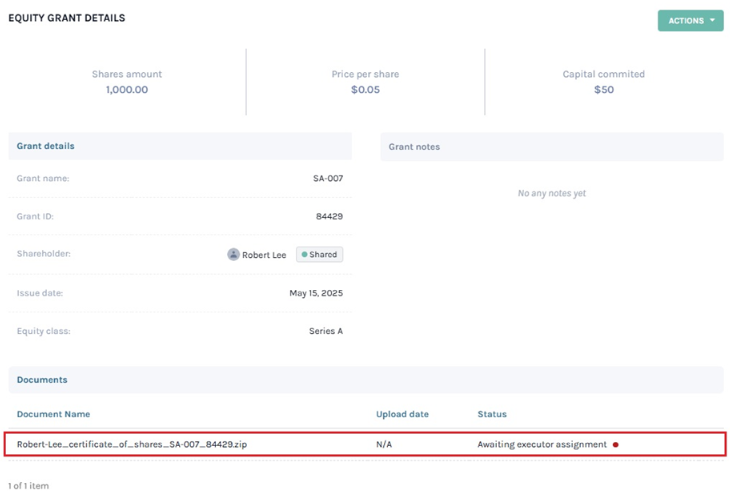The height and width of the screenshot is (500, 730).
Task: Select the Documents section header
Action: pyautogui.click(x=366, y=379)
